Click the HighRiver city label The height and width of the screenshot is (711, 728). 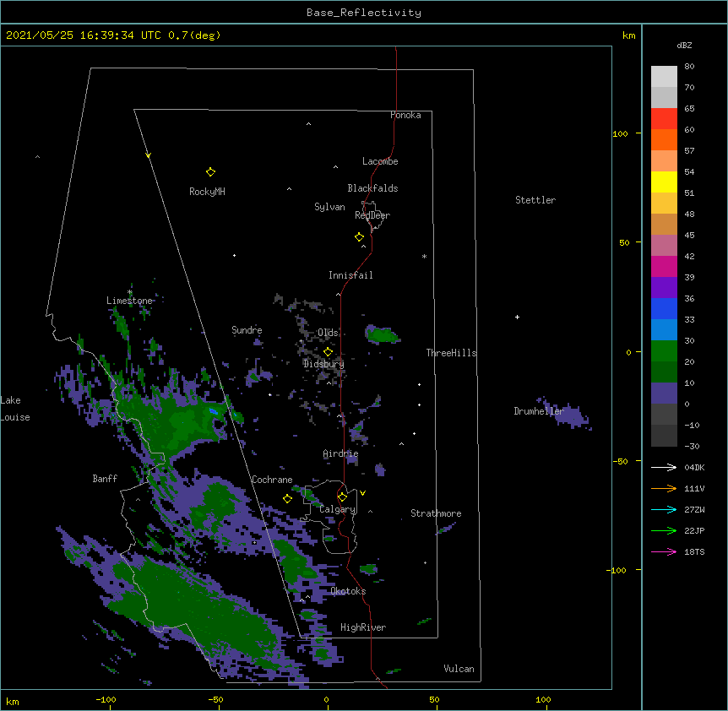tap(363, 627)
